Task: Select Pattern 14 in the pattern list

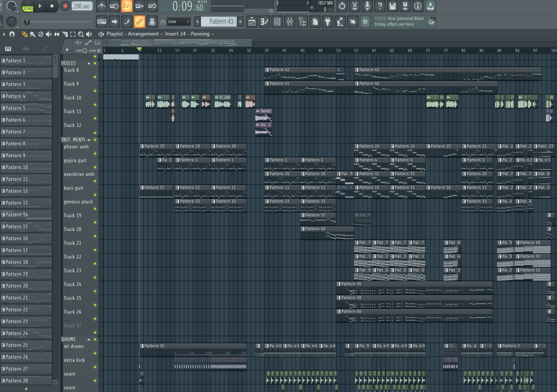Action: (x=17, y=215)
